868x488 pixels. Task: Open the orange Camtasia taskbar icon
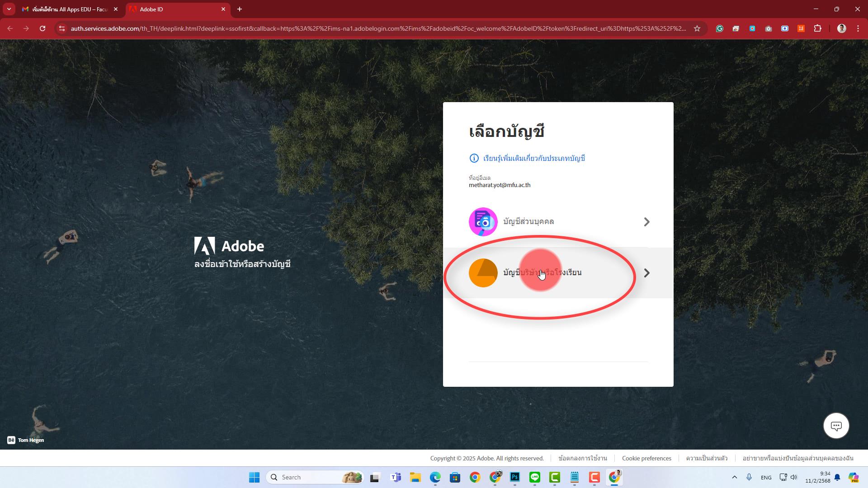pyautogui.click(x=594, y=477)
